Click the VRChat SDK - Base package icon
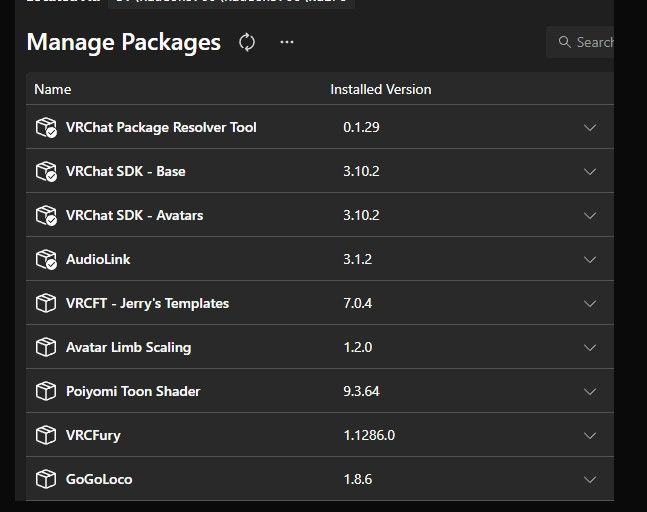 46,171
